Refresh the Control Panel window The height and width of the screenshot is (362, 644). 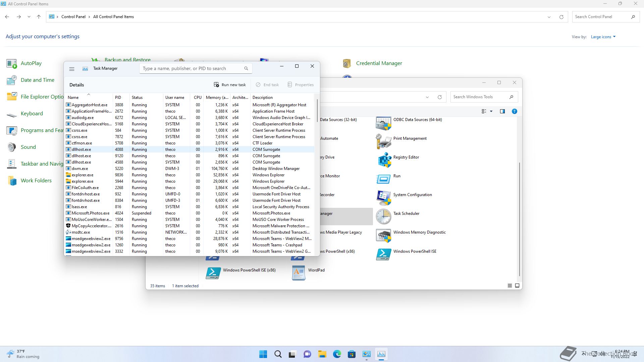tap(561, 17)
